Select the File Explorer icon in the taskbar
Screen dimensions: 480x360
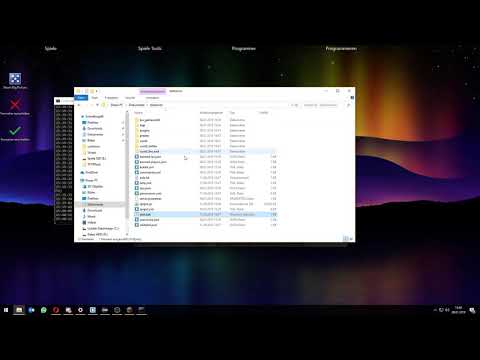[x=19, y=310]
